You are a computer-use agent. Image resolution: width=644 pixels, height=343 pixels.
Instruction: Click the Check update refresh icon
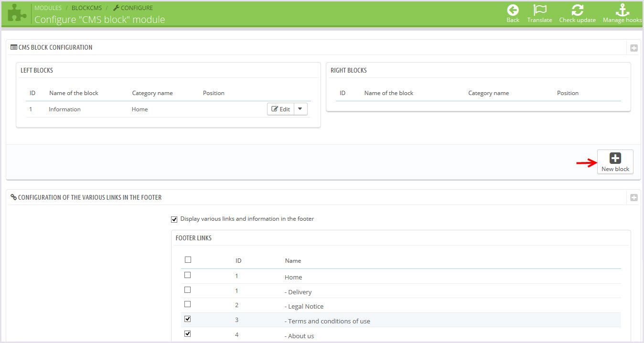click(x=577, y=11)
